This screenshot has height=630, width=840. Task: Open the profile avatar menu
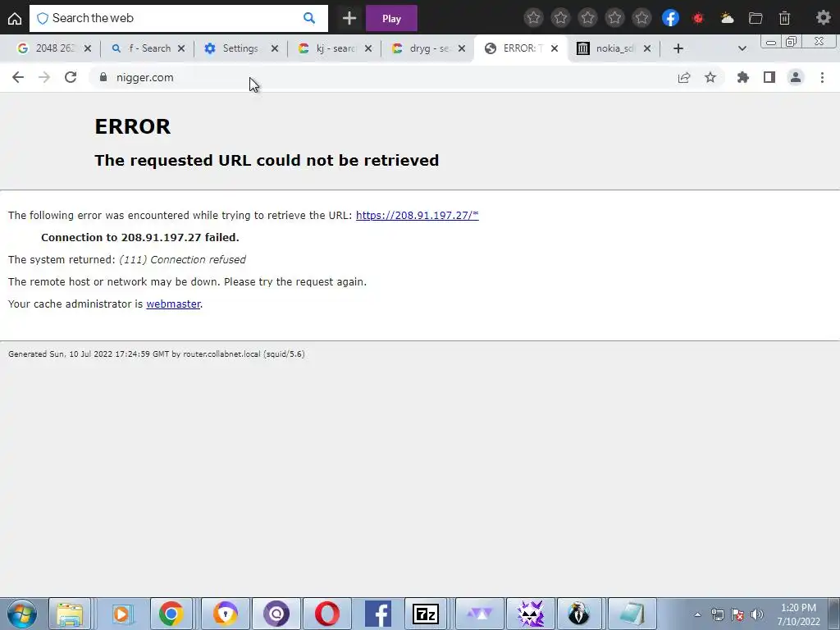796,77
